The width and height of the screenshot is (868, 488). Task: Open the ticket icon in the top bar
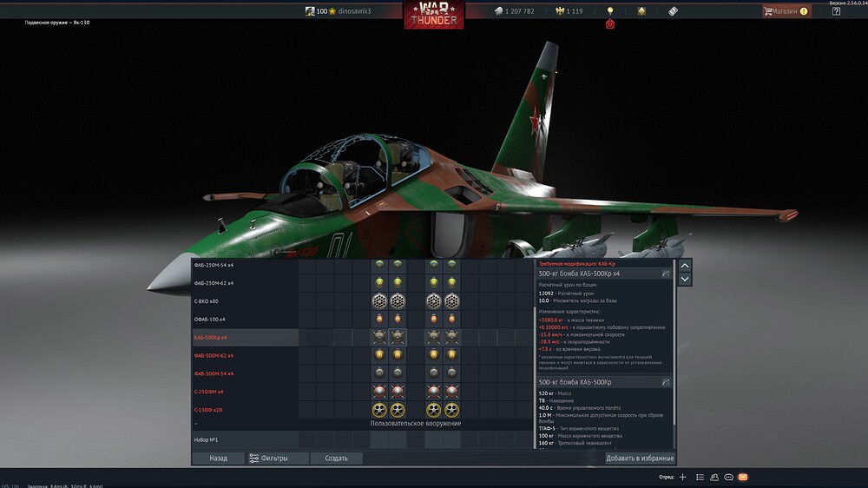click(x=674, y=11)
